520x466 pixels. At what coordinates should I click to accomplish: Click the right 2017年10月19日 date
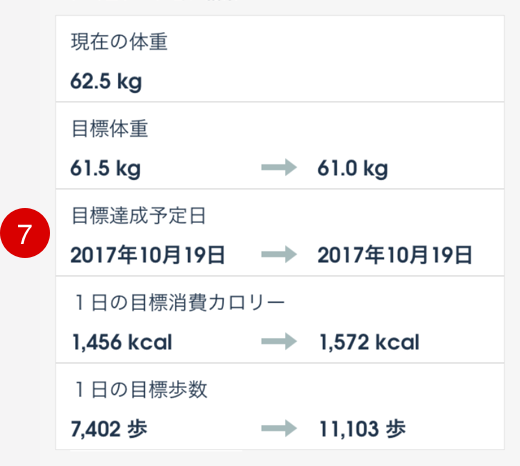coord(395,255)
